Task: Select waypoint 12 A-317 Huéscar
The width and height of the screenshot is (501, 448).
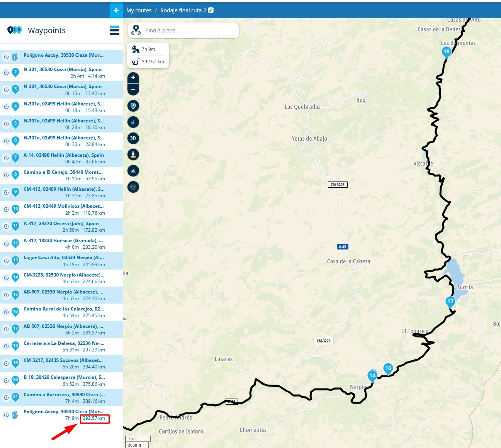Action: 61,244
